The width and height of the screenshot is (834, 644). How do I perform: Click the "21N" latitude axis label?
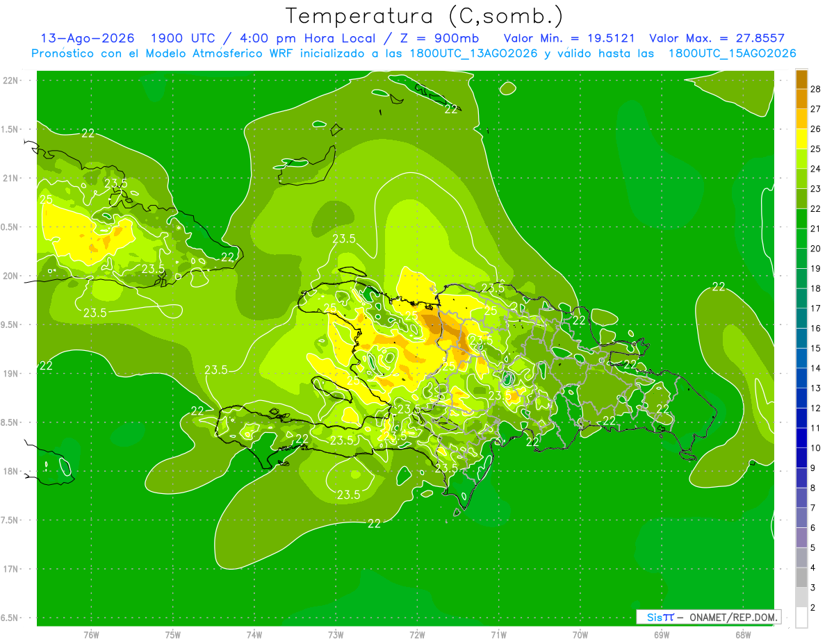pyautogui.click(x=10, y=179)
